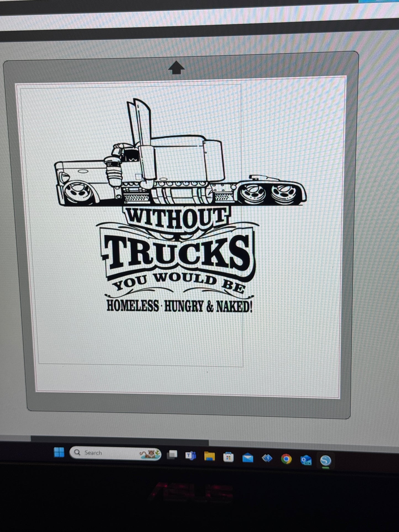The image size is (399, 532).
Task: Open the Windows Start menu
Action: click(59, 452)
